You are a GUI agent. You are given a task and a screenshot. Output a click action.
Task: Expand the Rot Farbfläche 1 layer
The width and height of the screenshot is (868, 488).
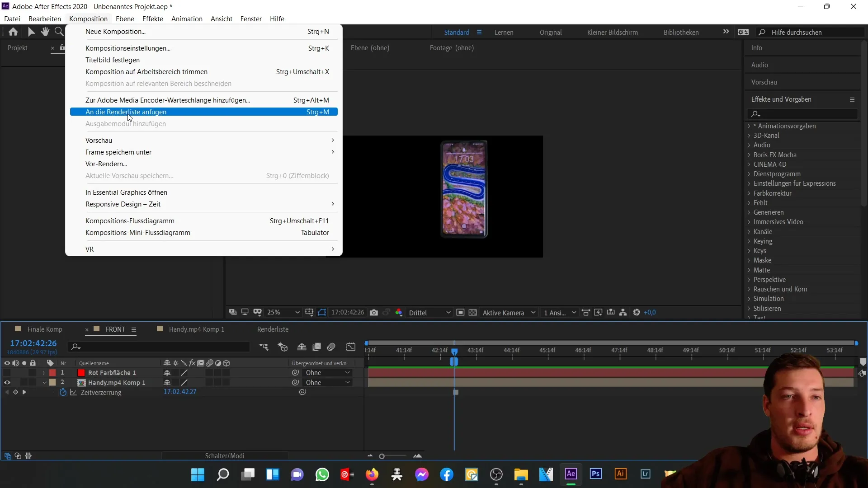[x=44, y=373]
